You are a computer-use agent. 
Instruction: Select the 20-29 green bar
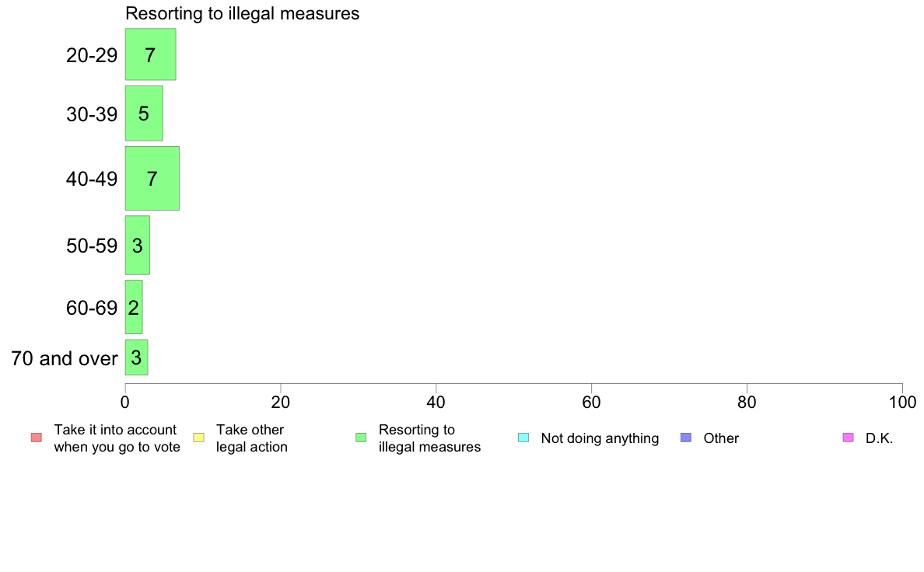[150, 54]
